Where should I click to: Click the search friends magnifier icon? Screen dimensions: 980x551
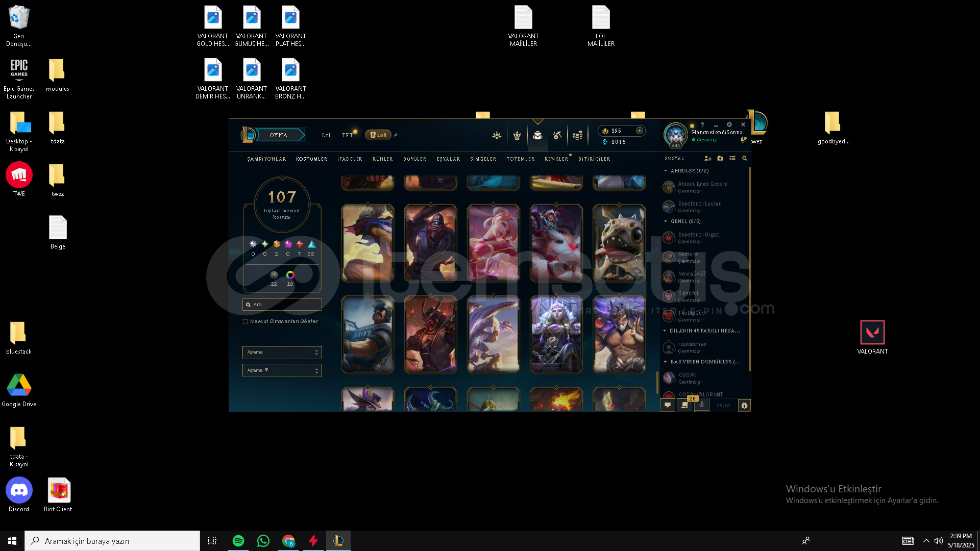745,158
